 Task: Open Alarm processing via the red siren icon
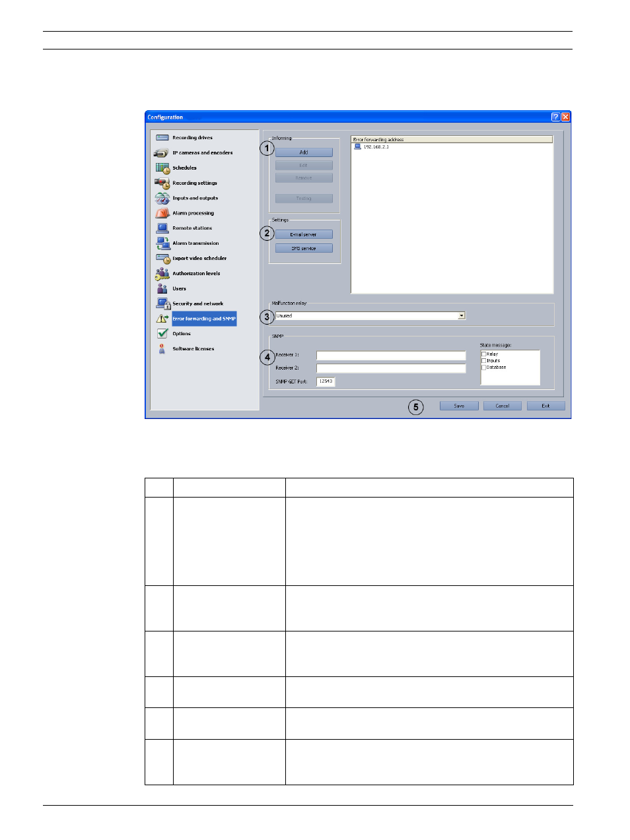tap(162, 213)
